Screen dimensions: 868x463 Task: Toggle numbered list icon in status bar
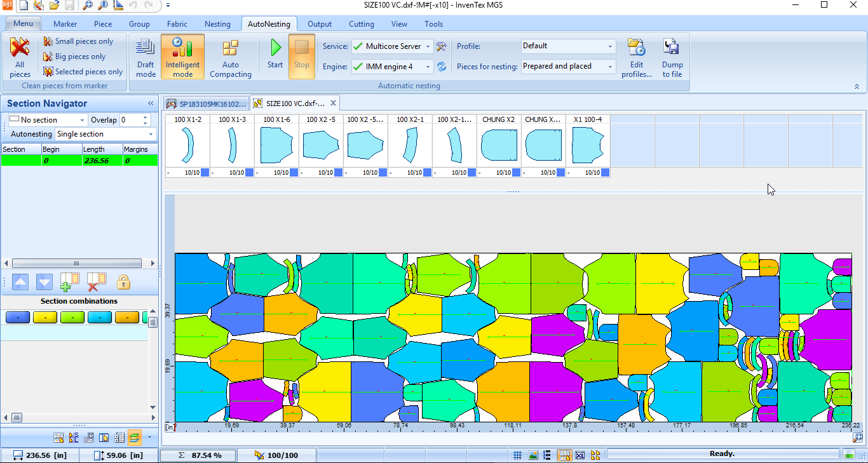click(x=548, y=455)
